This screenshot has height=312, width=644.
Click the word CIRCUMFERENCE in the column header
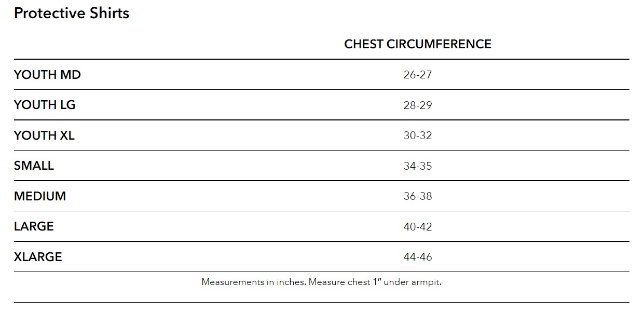pyautogui.click(x=439, y=44)
